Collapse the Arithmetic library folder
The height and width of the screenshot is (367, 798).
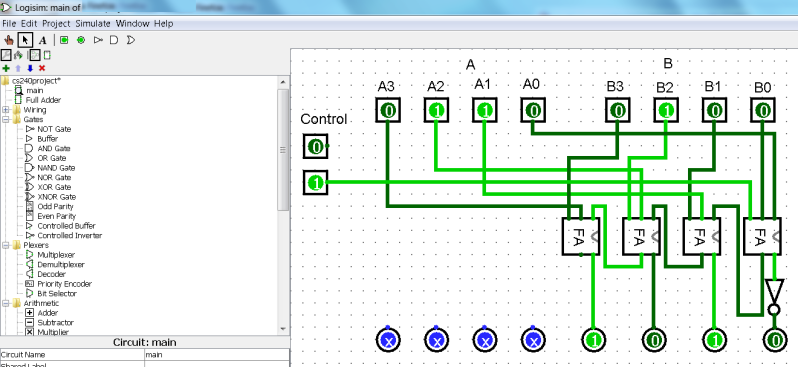(6, 303)
